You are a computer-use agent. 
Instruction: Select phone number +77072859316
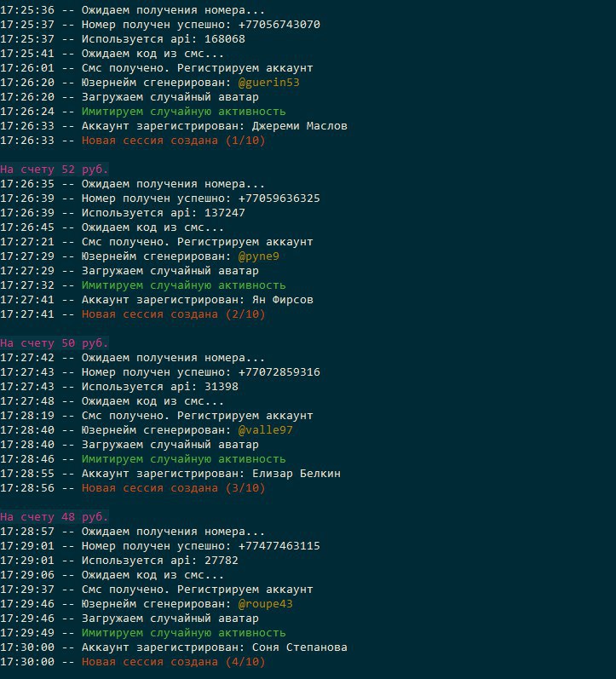(279, 372)
